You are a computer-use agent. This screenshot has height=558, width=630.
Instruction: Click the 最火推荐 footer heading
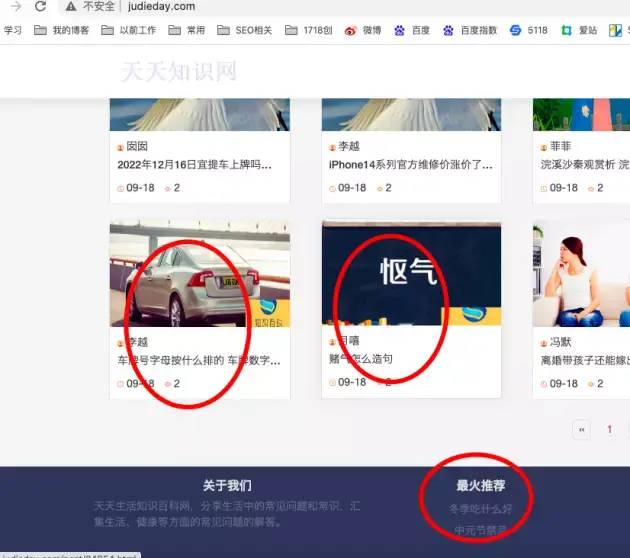pos(481,485)
